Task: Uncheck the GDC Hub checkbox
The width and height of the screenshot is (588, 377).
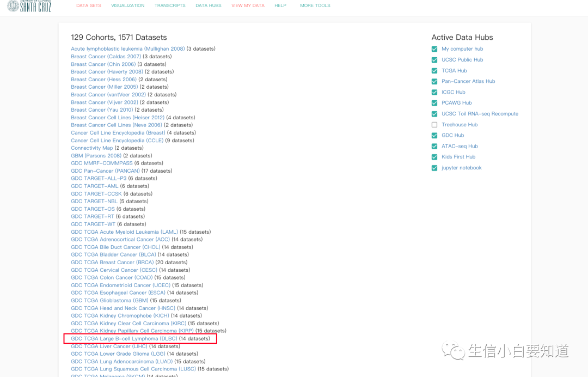Action: 434,136
